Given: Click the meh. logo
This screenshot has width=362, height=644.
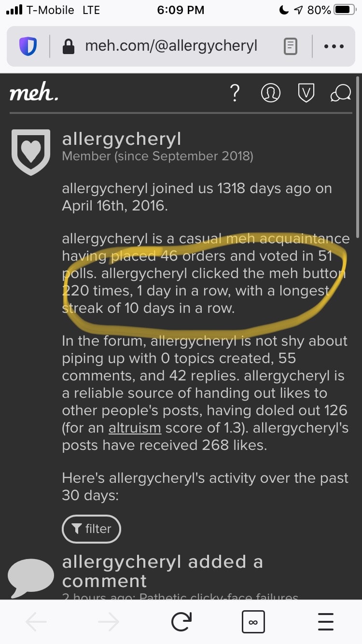Looking at the screenshot, I should pyautogui.click(x=34, y=93).
